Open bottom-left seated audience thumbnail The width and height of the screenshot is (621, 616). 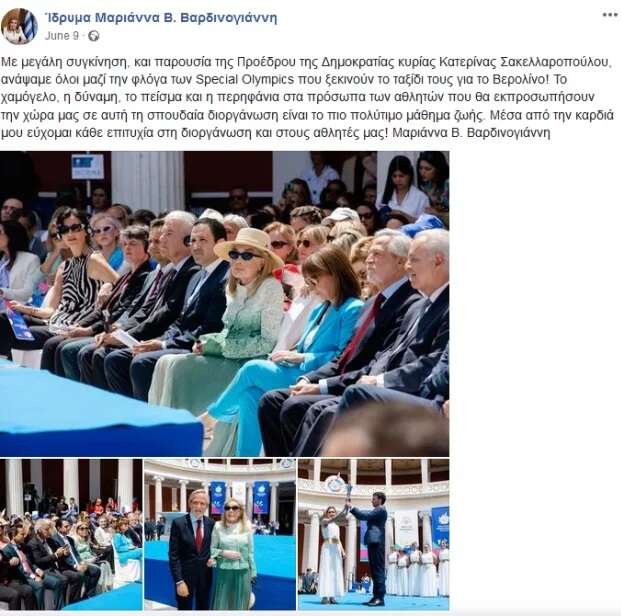71,534
